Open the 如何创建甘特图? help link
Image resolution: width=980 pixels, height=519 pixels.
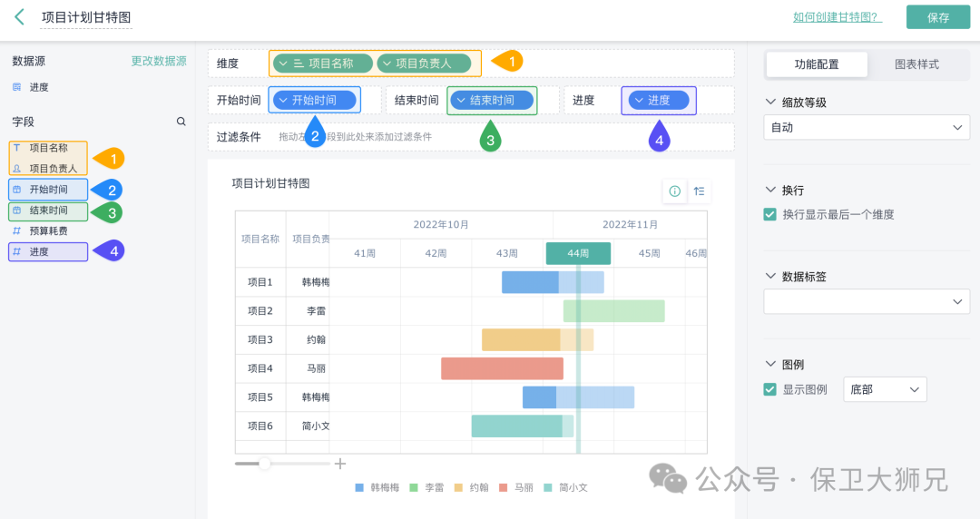[838, 17]
